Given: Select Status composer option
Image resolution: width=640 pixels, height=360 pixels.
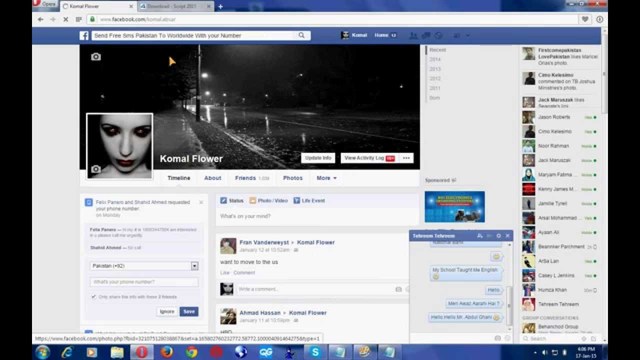Looking at the screenshot, I should tap(232, 201).
